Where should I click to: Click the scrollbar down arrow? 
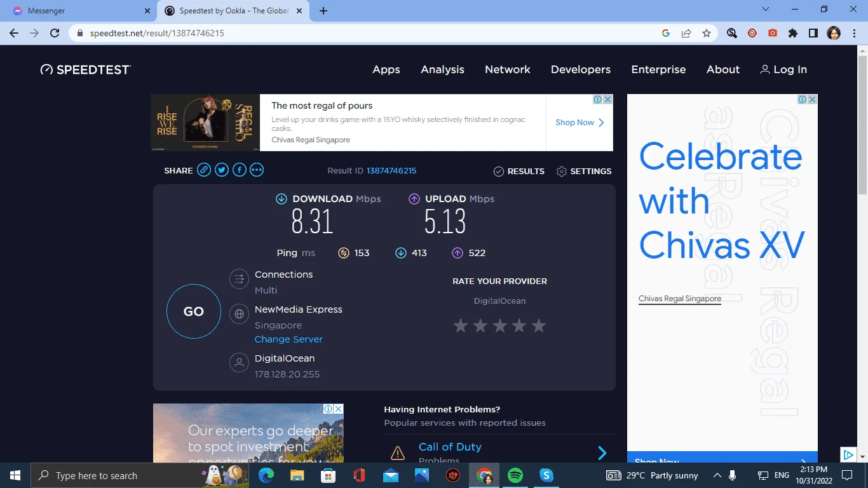[x=862, y=456]
